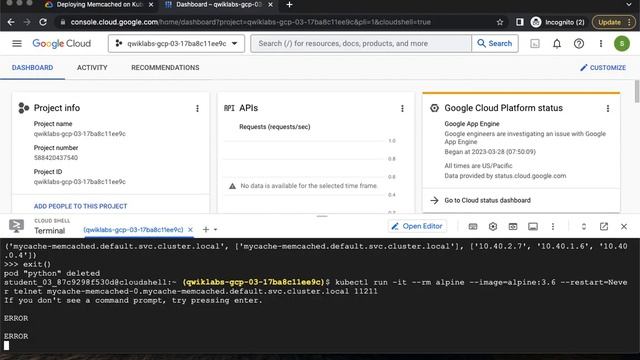Select the Dashboard qwiklabs browser tab
This screenshot has height=360, width=640.
[x=219, y=4]
